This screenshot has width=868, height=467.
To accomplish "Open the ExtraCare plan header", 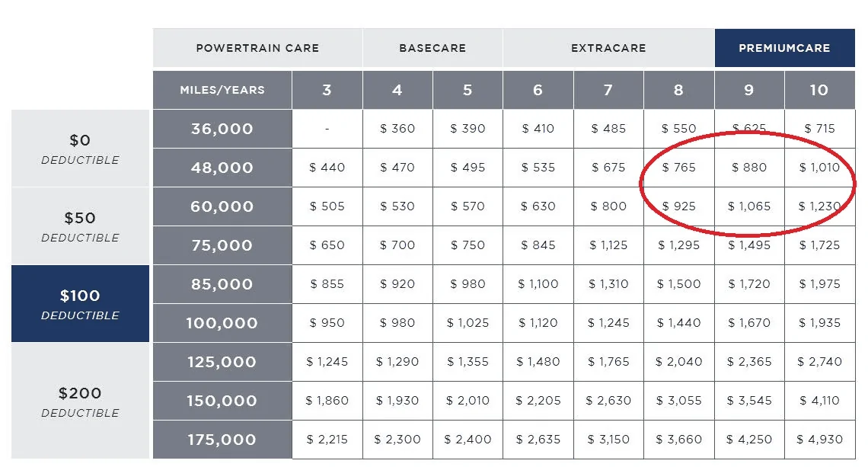I will pyautogui.click(x=609, y=48).
